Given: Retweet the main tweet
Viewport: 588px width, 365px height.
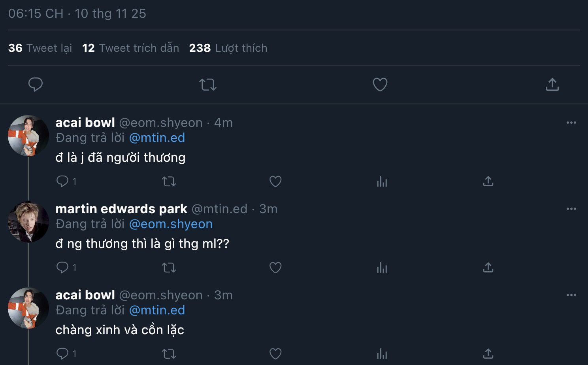Looking at the screenshot, I should pyautogui.click(x=208, y=84).
